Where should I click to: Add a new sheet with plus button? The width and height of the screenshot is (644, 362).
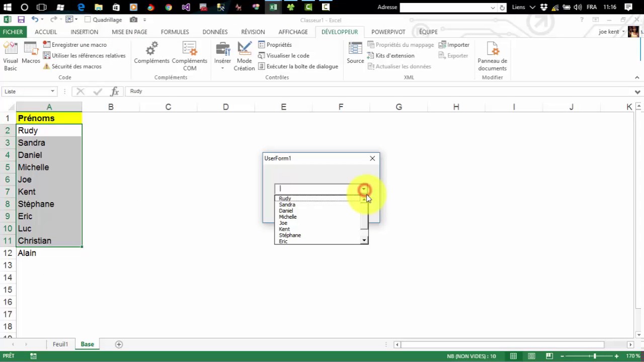[119, 344]
